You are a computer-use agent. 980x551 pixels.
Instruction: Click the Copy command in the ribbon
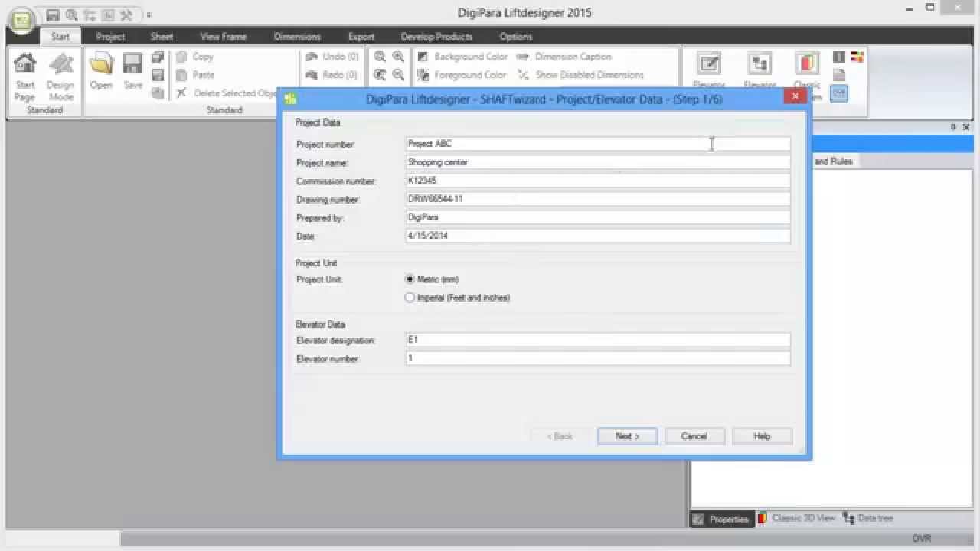[x=195, y=57]
